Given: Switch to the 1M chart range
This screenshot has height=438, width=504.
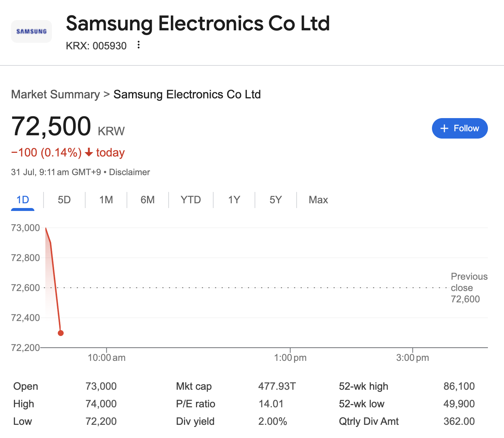Looking at the screenshot, I should 106,200.
